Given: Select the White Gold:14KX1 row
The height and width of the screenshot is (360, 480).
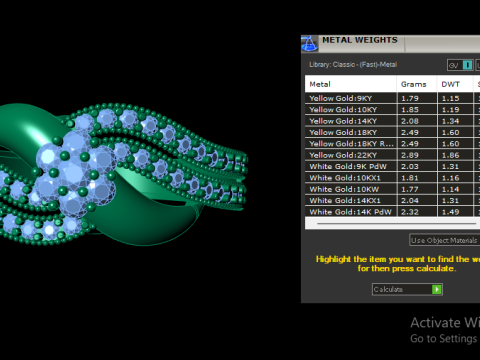Looking at the screenshot, I should (392, 200).
